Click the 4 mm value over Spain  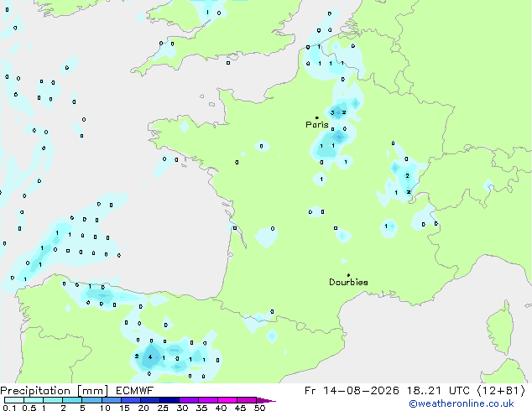point(150,356)
